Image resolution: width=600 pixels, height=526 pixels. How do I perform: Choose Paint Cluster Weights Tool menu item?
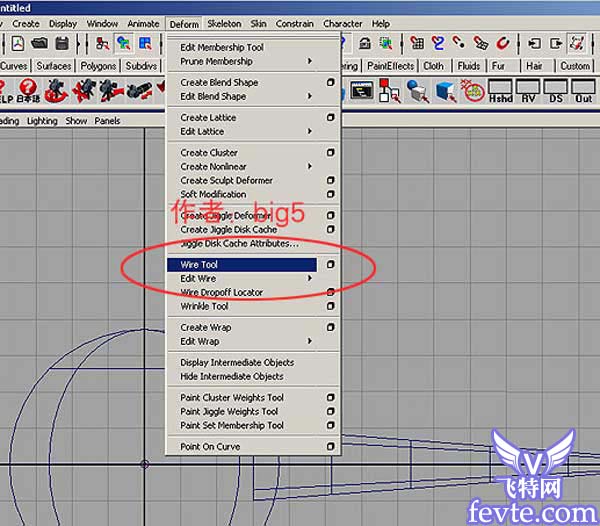coord(232,397)
